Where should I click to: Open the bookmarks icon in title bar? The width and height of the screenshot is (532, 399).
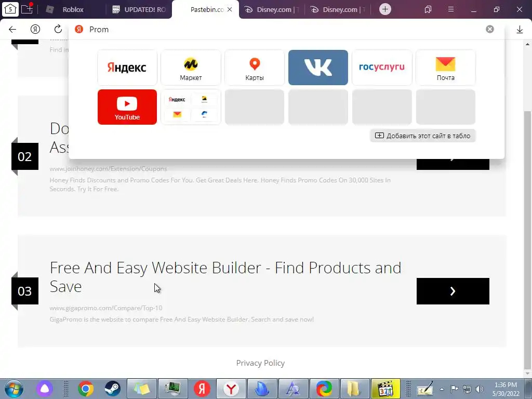click(x=428, y=9)
